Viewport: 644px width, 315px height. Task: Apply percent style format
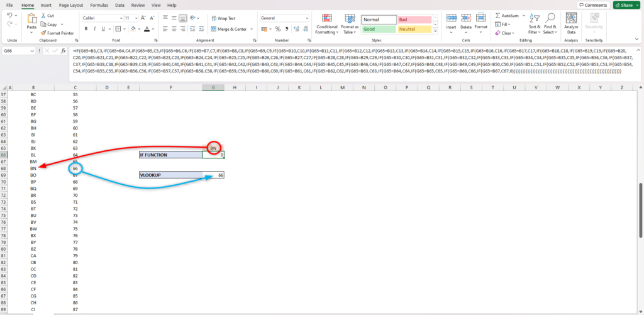coord(277,29)
